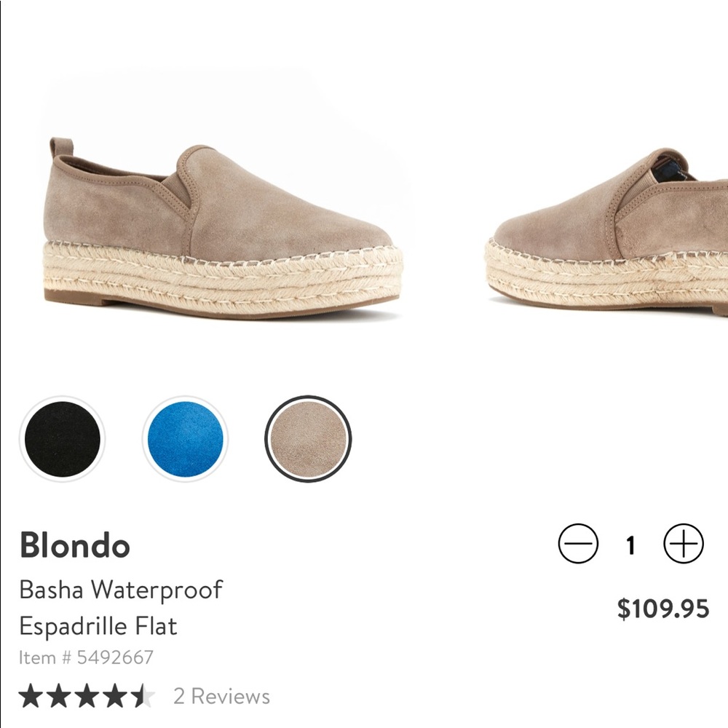728x728 pixels.
Task: Click the quantity value field showing 1
Action: 630,542
